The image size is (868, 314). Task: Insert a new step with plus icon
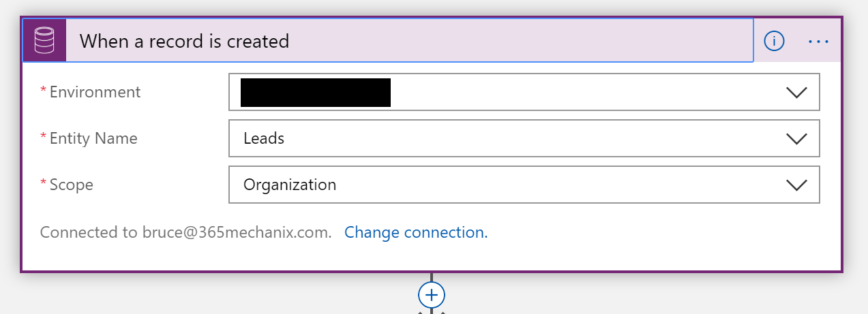coord(432,295)
